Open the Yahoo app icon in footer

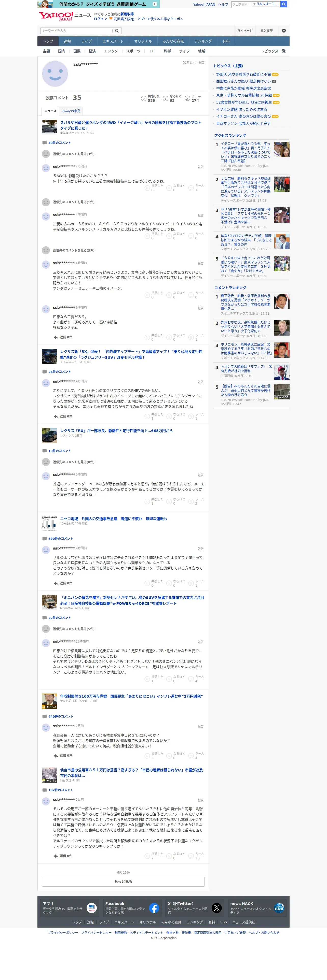pos(92,908)
